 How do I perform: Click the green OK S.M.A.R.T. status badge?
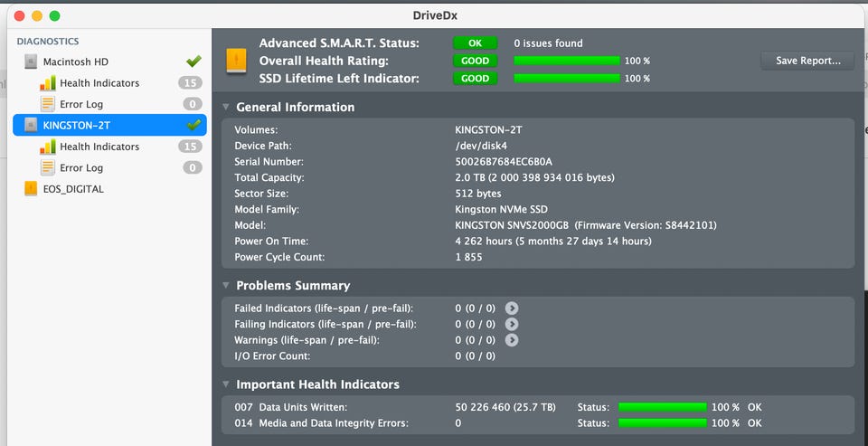coord(476,43)
